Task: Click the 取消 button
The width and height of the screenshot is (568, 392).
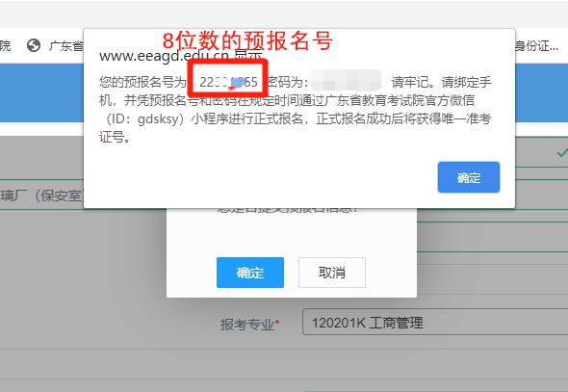Action: tap(332, 273)
